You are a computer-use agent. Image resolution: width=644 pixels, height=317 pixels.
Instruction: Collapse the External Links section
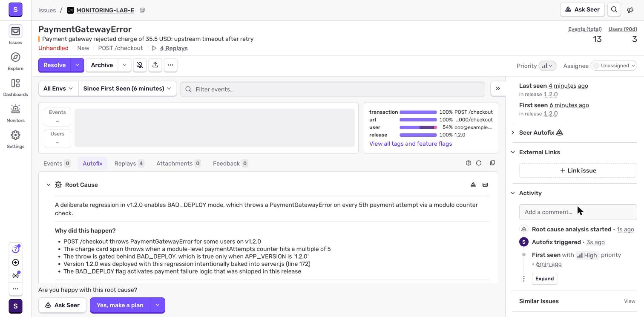pyautogui.click(x=513, y=153)
